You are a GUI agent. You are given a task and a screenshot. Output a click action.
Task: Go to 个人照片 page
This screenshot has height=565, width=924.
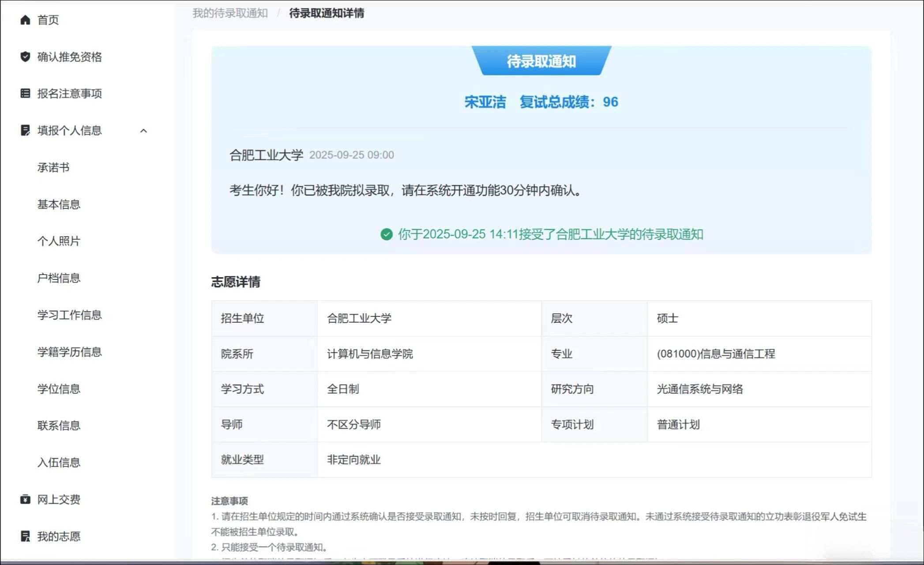coord(59,241)
